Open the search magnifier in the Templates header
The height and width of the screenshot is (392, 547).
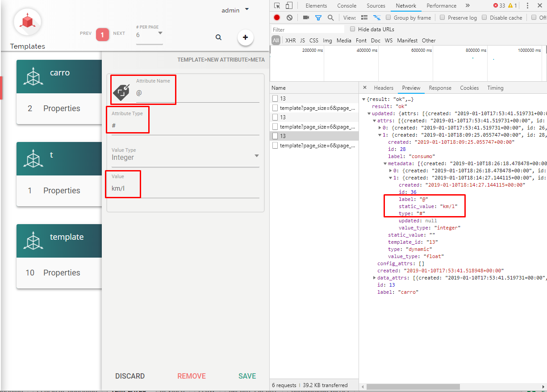218,38
